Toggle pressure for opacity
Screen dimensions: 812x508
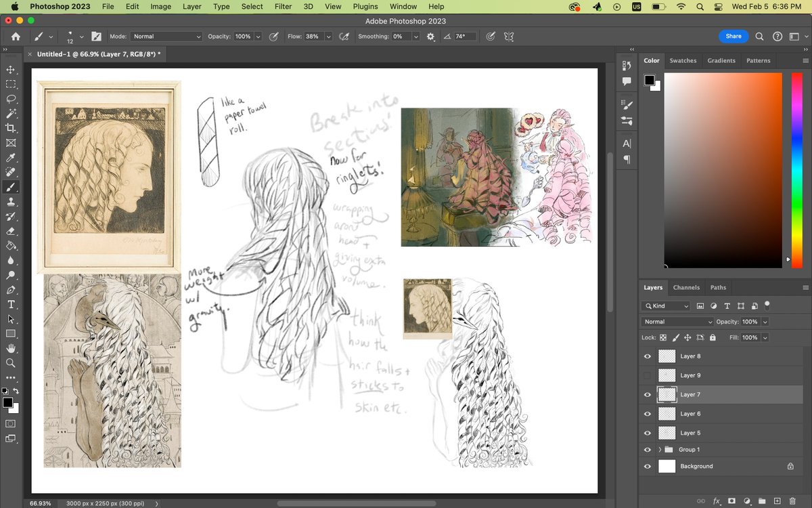click(x=274, y=37)
